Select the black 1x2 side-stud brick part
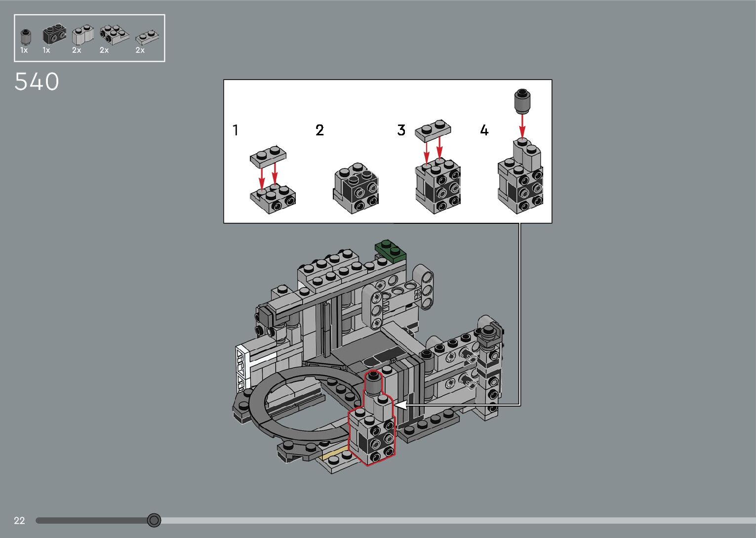The image size is (756, 538). point(54,34)
